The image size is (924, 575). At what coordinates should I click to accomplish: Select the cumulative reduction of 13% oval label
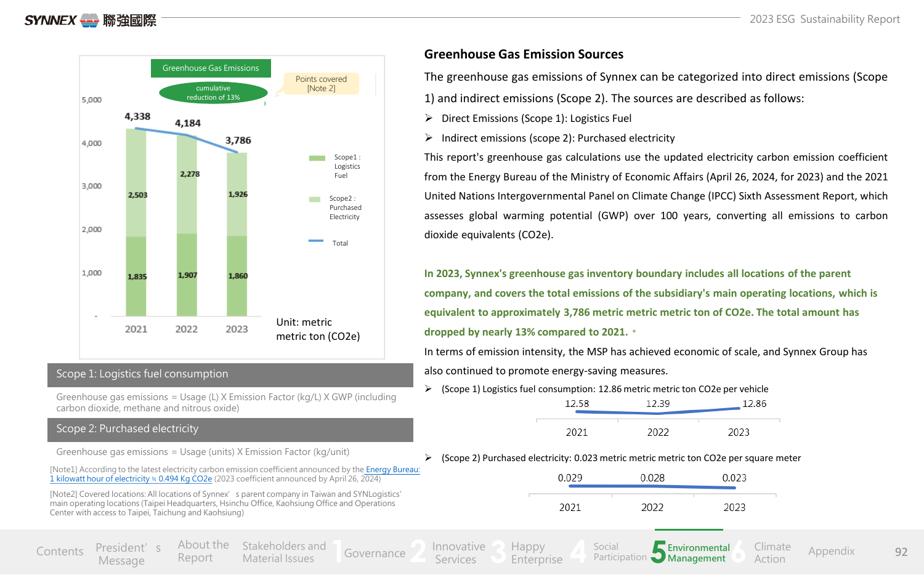pyautogui.click(x=213, y=93)
